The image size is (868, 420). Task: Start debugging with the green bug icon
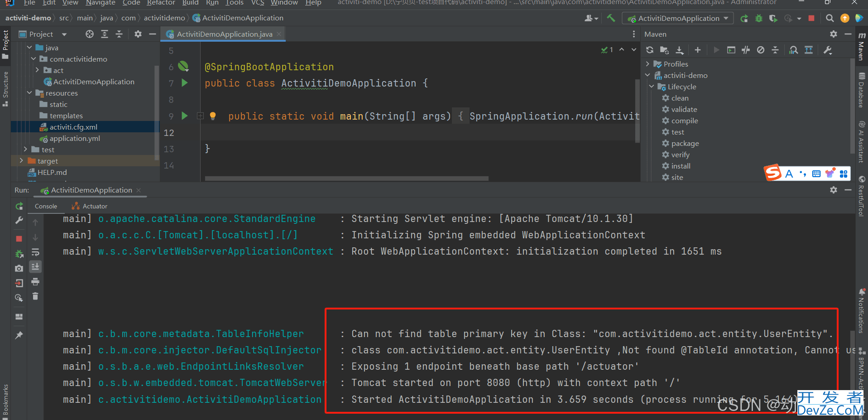[x=759, y=19]
